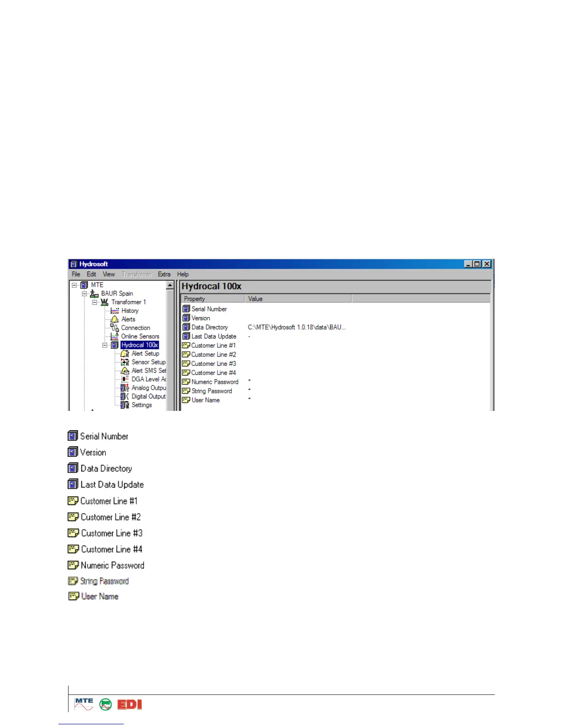Click the Sensor Setup icon
Screen dimensions: 563x728
125,362
